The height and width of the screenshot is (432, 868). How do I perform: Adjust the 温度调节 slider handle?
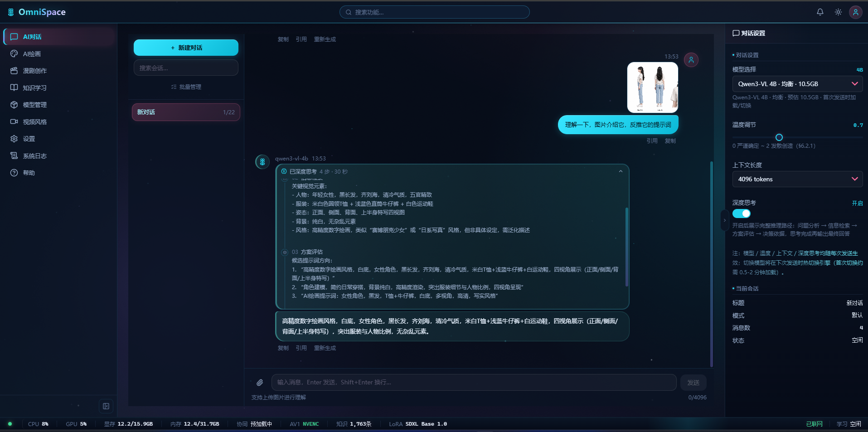(x=779, y=137)
